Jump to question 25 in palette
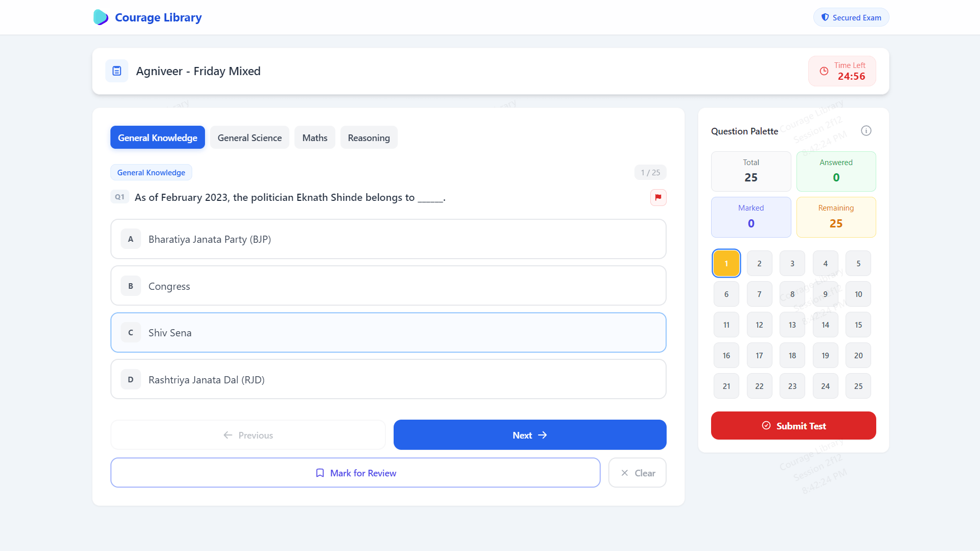Image resolution: width=980 pixels, height=551 pixels. [858, 386]
